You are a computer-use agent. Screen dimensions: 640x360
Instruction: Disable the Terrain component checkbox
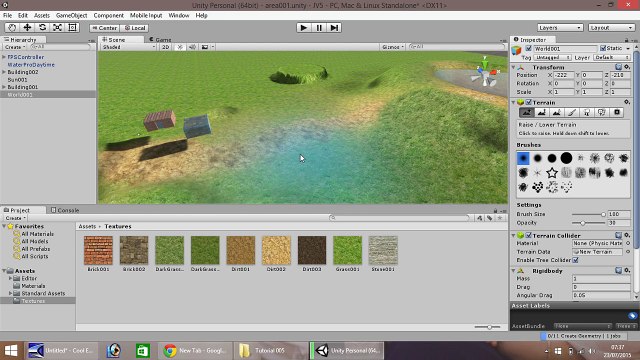pos(529,102)
